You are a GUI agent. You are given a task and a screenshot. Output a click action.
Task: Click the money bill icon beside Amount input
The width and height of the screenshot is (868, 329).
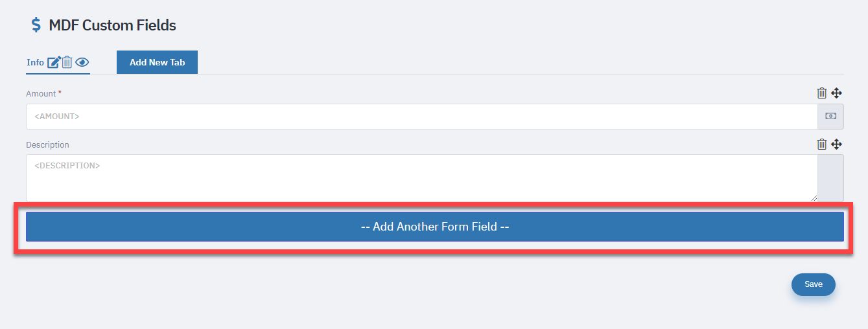830,117
